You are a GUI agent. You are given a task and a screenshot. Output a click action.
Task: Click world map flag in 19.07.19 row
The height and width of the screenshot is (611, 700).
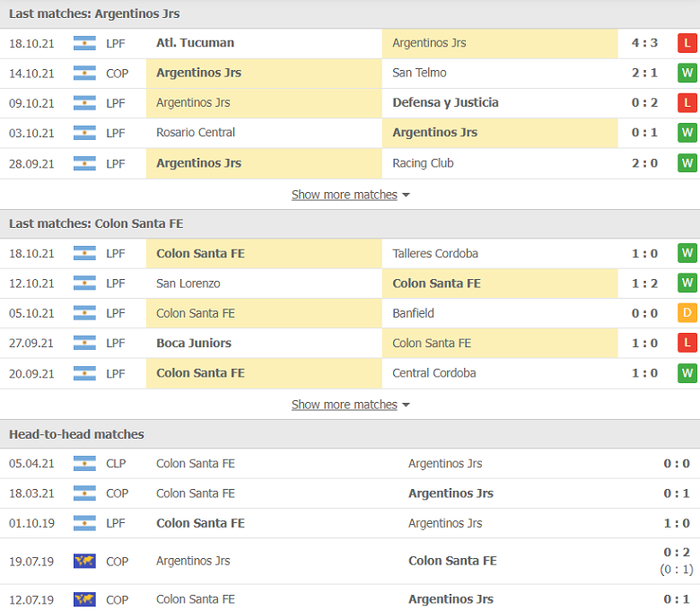coord(84,561)
